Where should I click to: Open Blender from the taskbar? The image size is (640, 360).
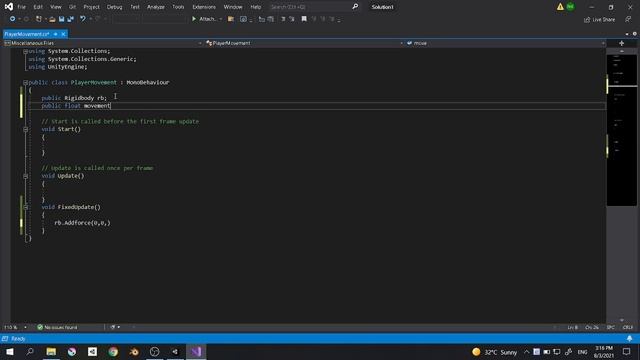tap(134, 351)
